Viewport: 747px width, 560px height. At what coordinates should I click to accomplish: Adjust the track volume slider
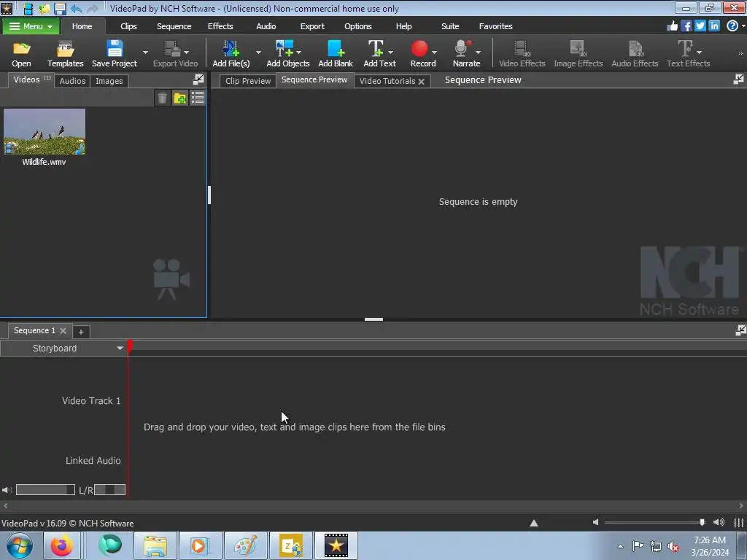[x=45, y=489]
